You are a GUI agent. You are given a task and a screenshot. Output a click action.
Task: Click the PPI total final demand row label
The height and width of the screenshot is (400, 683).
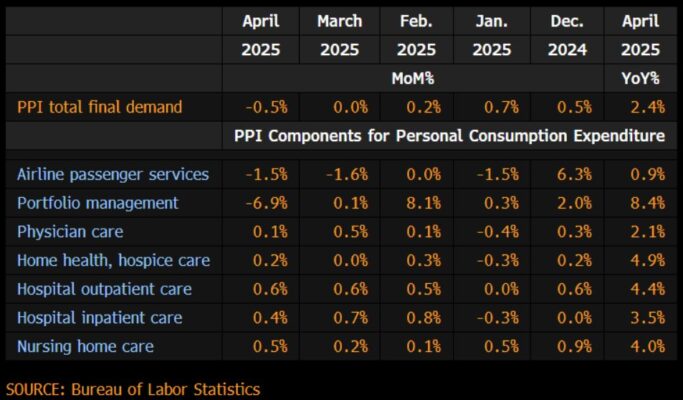tap(100, 107)
